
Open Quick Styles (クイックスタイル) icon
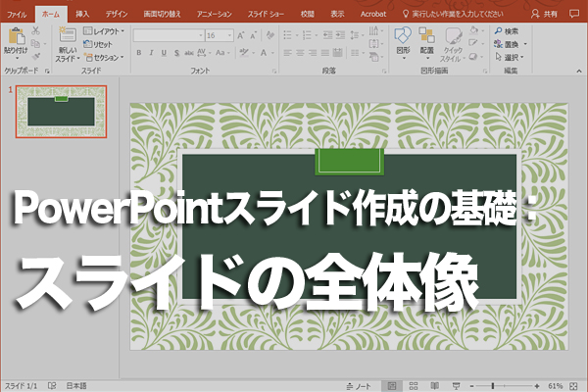[453, 36]
